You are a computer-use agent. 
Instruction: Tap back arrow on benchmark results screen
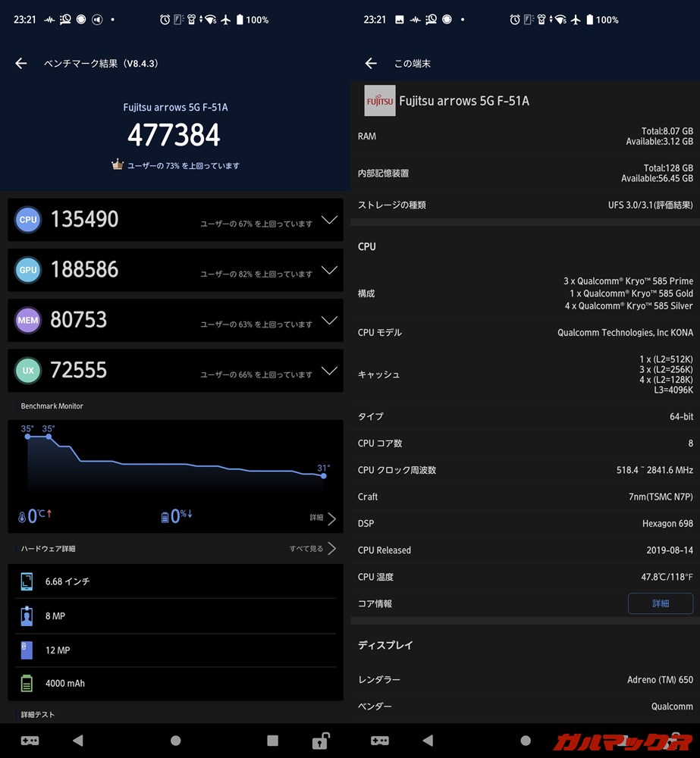(21, 64)
